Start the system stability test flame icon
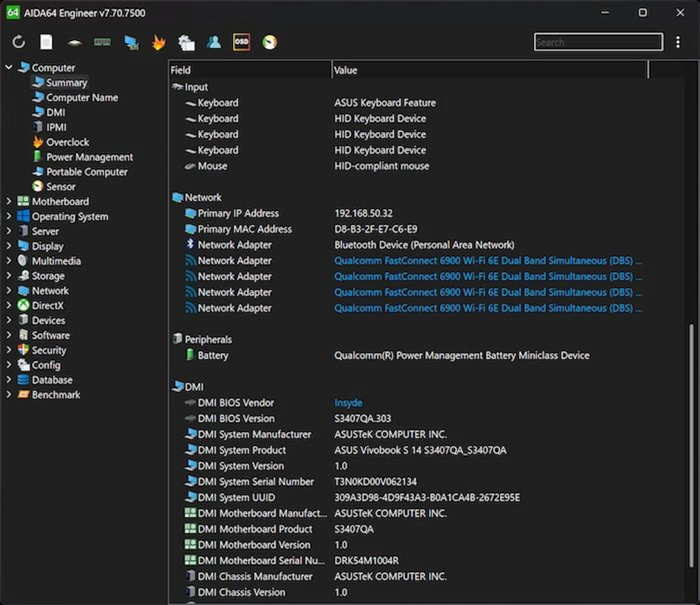This screenshot has width=700, height=605. [x=159, y=42]
